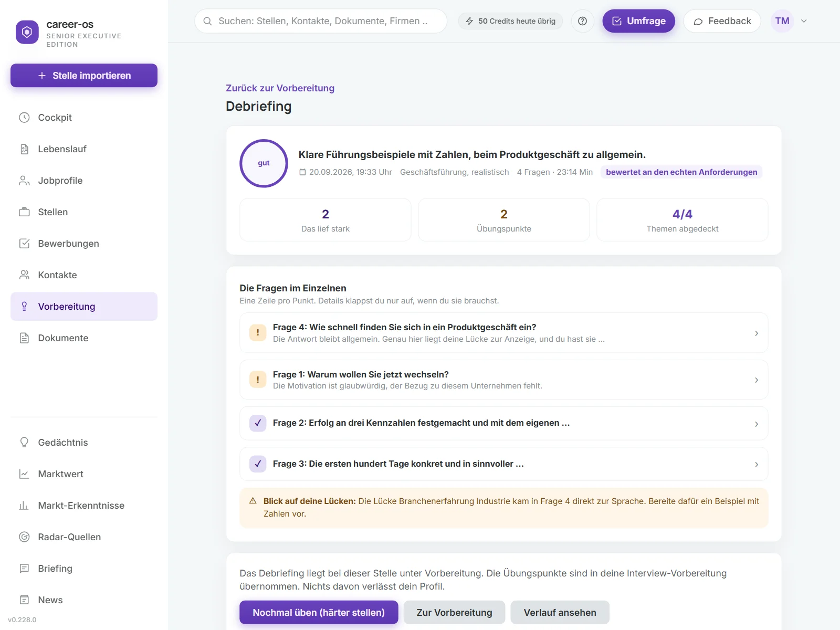Click the career-os hexagon logo
Screen dimensions: 840x630
pos(27,33)
